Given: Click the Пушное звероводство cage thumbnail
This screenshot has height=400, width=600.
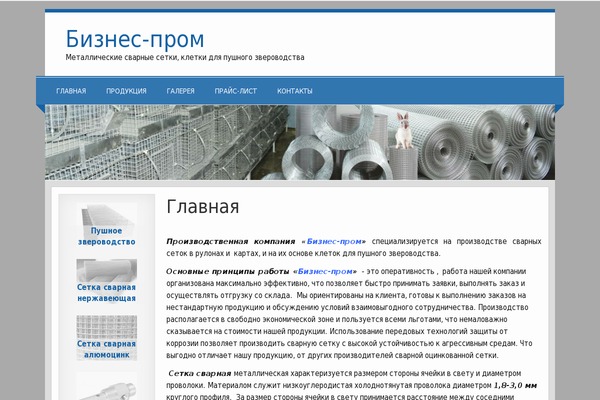Looking at the screenshot, I should pyautogui.click(x=107, y=215).
